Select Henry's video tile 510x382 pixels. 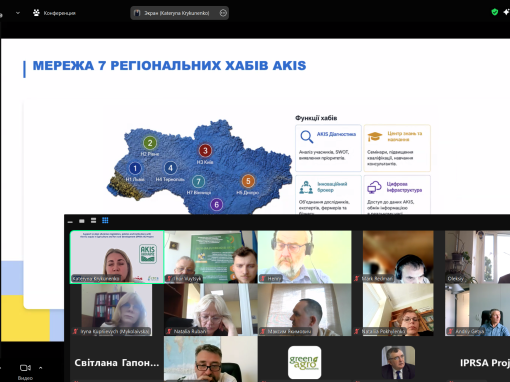pyautogui.click(x=305, y=257)
